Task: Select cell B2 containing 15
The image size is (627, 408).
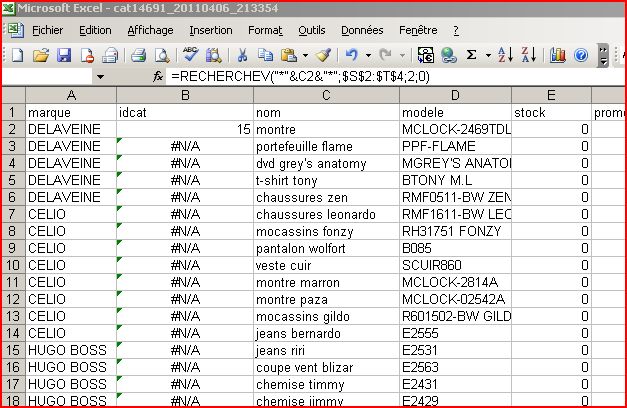Action: click(185, 129)
